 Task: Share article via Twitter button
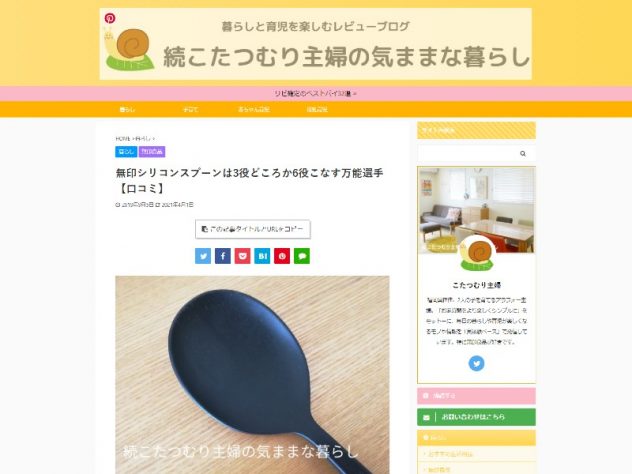point(203,256)
